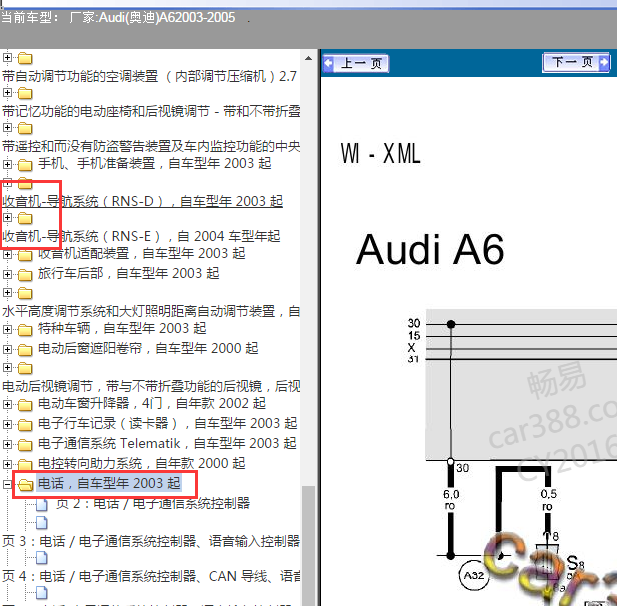Viewport: 617px width, 606px height.
Task: Expand the 电子行车记录 folder
Action: pyautogui.click(x=7, y=424)
